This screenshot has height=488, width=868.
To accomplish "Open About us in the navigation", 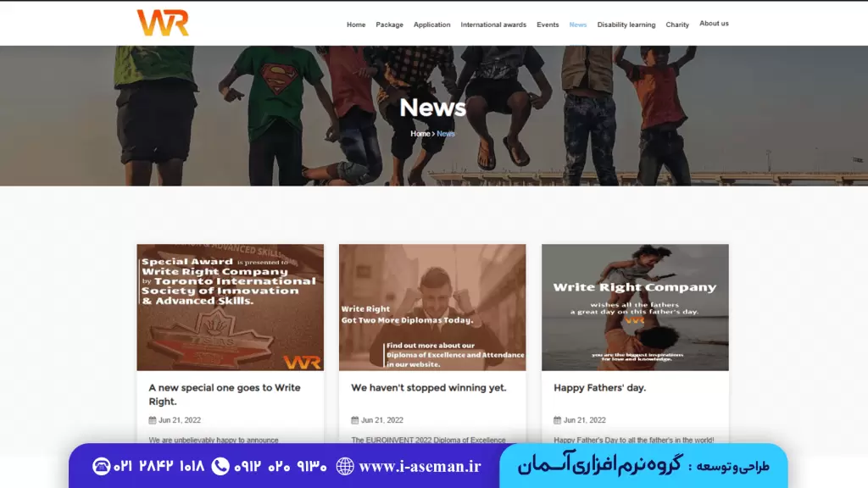I will pos(714,24).
